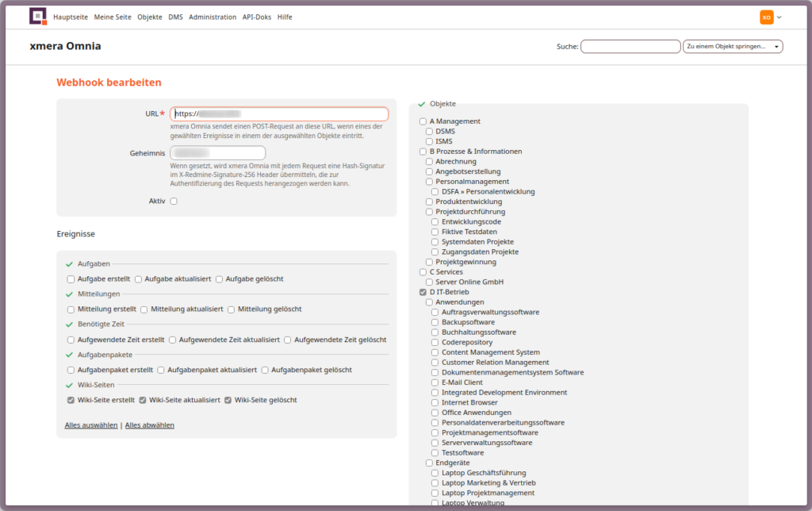Check the Angebotserstellung object

click(429, 171)
